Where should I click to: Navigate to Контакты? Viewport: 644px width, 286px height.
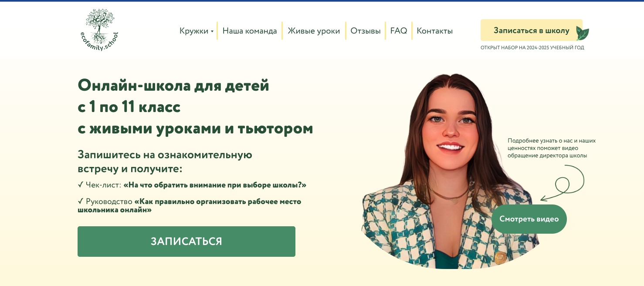tap(435, 31)
